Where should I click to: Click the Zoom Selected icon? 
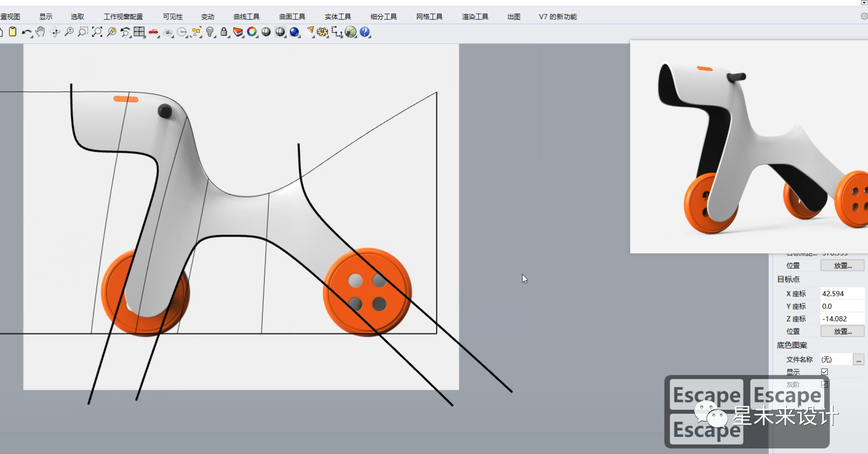pos(112,32)
